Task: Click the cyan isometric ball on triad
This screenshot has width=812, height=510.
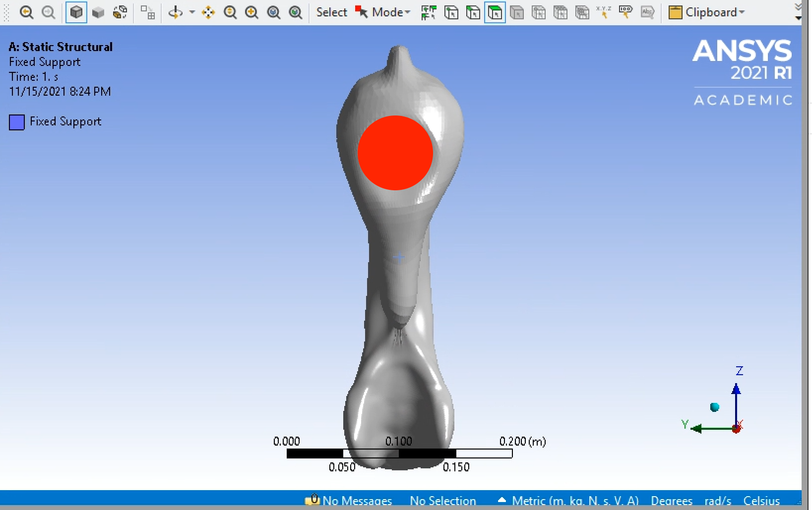Action: pyautogui.click(x=715, y=407)
